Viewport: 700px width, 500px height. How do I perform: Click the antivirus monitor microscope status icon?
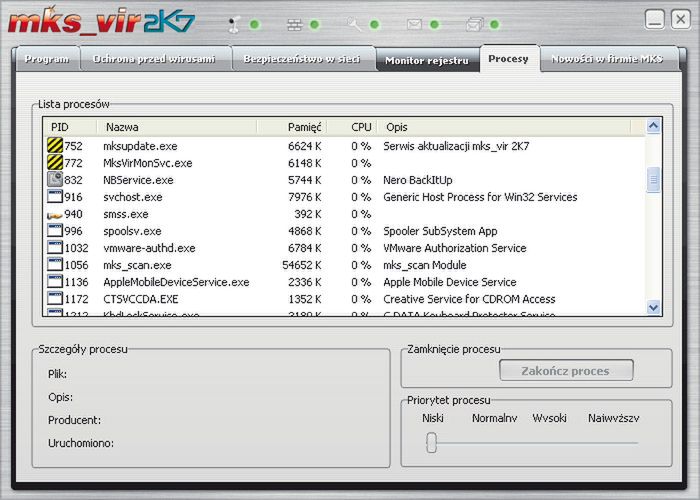click(x=234, y=25)
